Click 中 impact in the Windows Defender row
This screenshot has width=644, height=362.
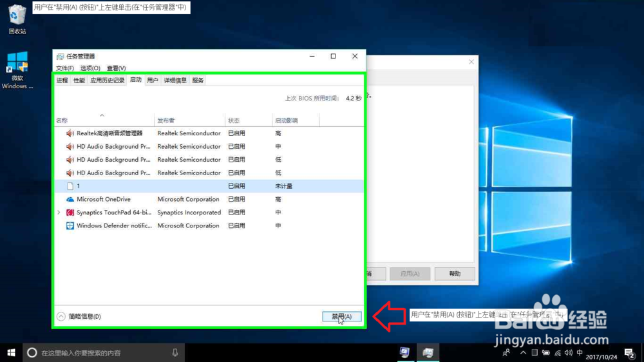(278, 225)
